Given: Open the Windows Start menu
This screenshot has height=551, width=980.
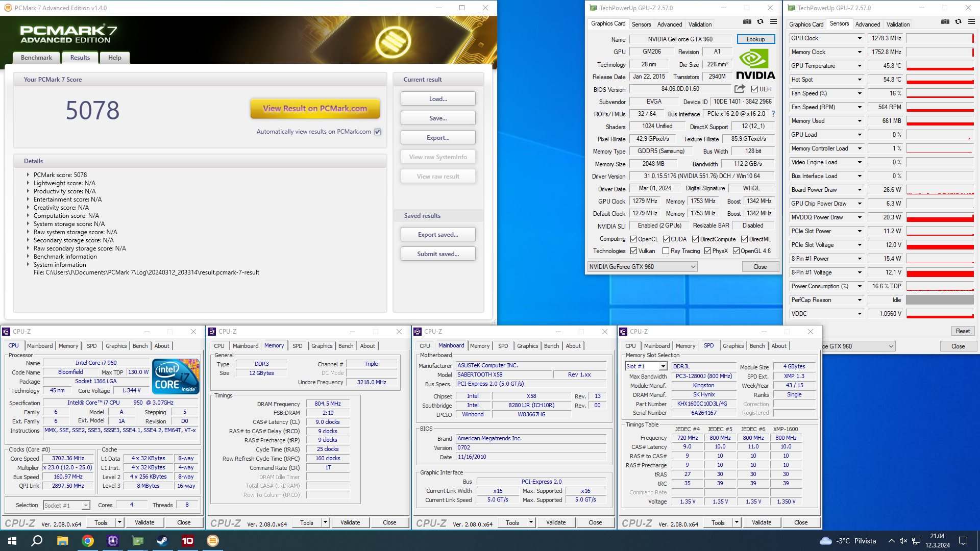Looking at the screenshot, I should (x=12, y=541).
